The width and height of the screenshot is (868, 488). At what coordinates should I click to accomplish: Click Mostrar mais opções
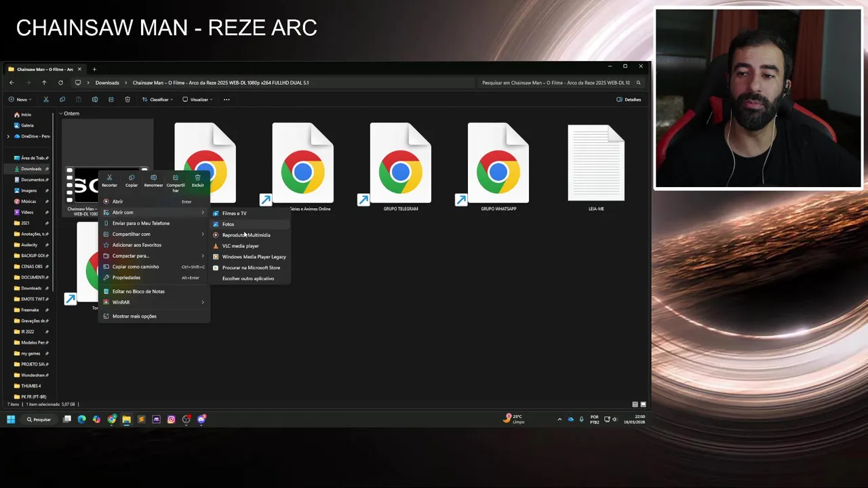click(154, 316)
